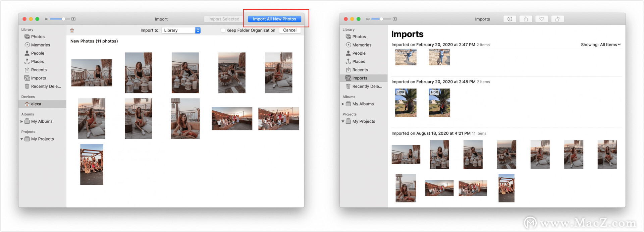Open People in the Imports window sidebar
644x232 pixels.
(x=364, y=53)
